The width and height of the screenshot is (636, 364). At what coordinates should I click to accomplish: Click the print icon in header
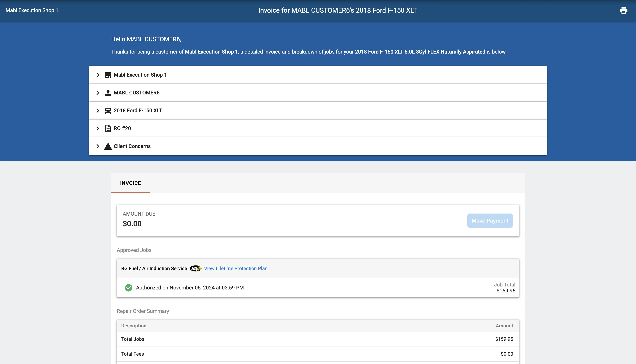click(x=624, y=10)
